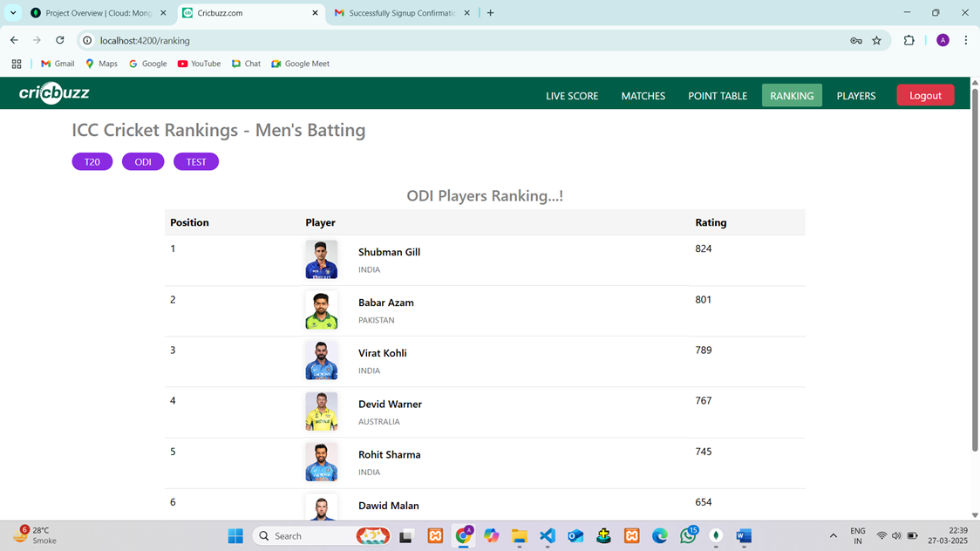Viewport: 980px width, 551px height.
Task: Open Chrome's three-dot menu
Action: 965,40
